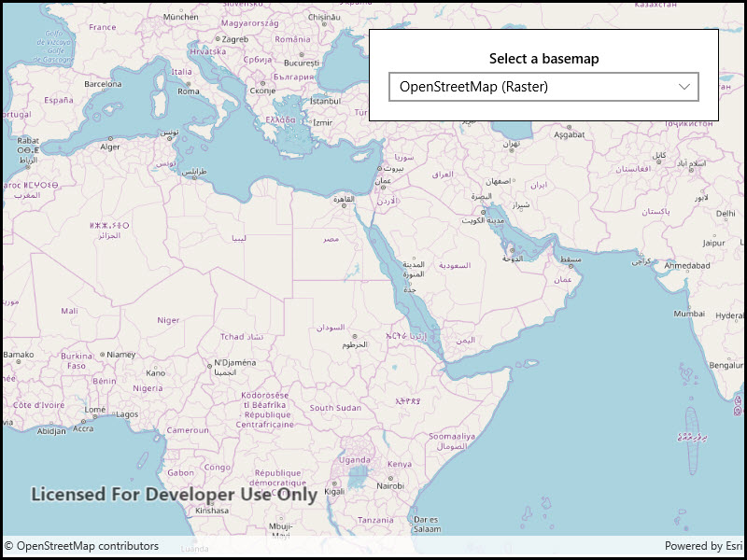Click the España country label

point(59,100)
